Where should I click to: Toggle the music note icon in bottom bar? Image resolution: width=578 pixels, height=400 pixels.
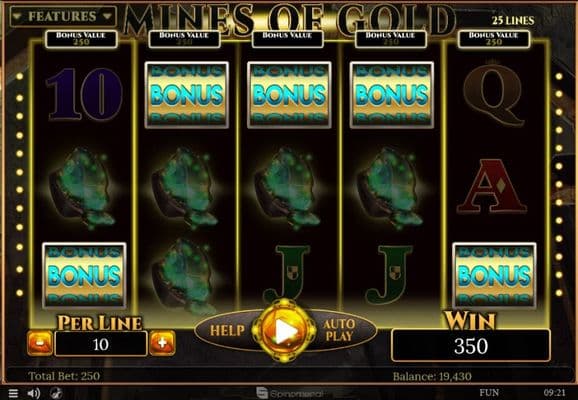[56, 393]
